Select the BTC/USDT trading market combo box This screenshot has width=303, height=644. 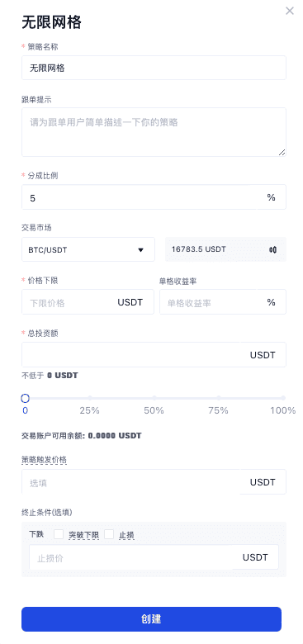tap(88, 249)
